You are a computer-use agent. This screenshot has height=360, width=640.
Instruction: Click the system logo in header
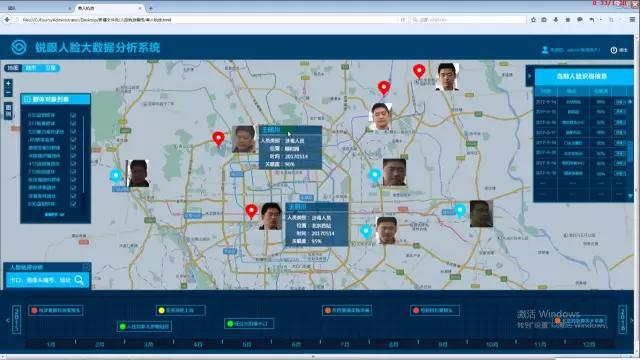click(18, 47)
